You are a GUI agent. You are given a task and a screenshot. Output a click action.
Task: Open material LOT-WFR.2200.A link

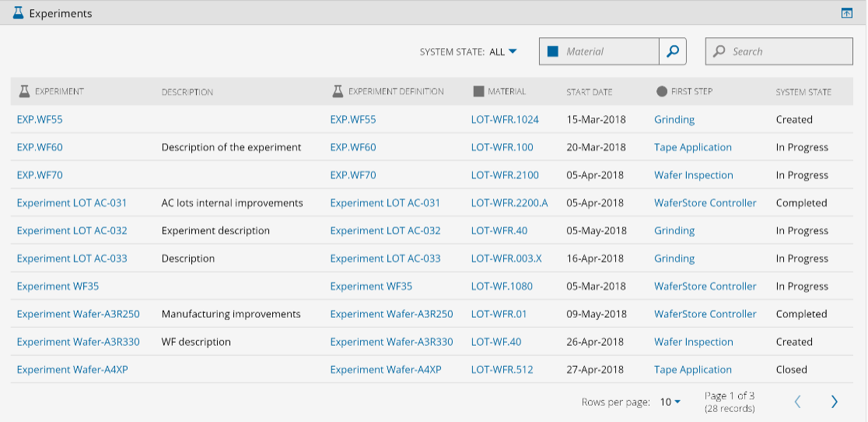tap(509, 203)
